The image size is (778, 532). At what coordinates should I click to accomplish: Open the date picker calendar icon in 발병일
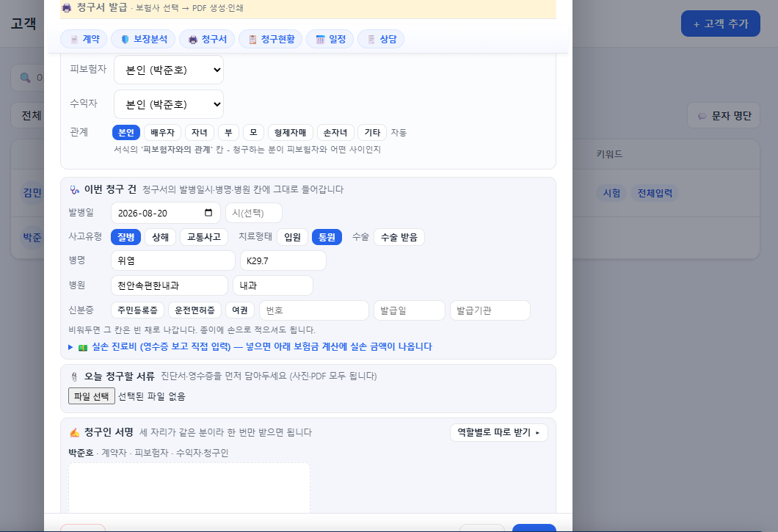point(208,212)
